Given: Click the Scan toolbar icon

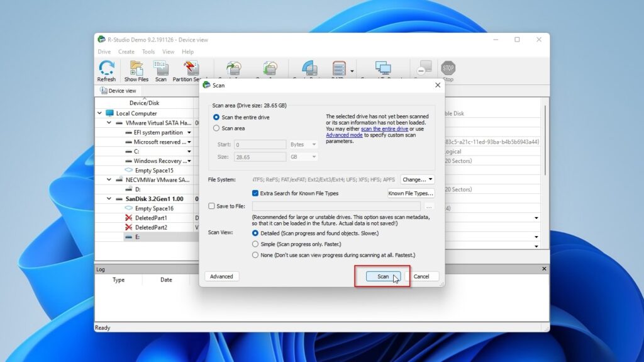Looking at the screenshot, I should [160, 68].
